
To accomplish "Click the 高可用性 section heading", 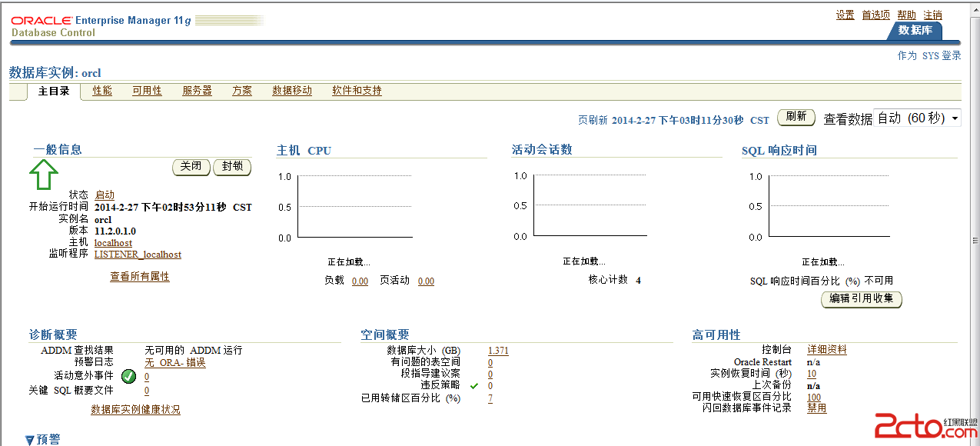I will pyautogui.click(x=716, y=334).
